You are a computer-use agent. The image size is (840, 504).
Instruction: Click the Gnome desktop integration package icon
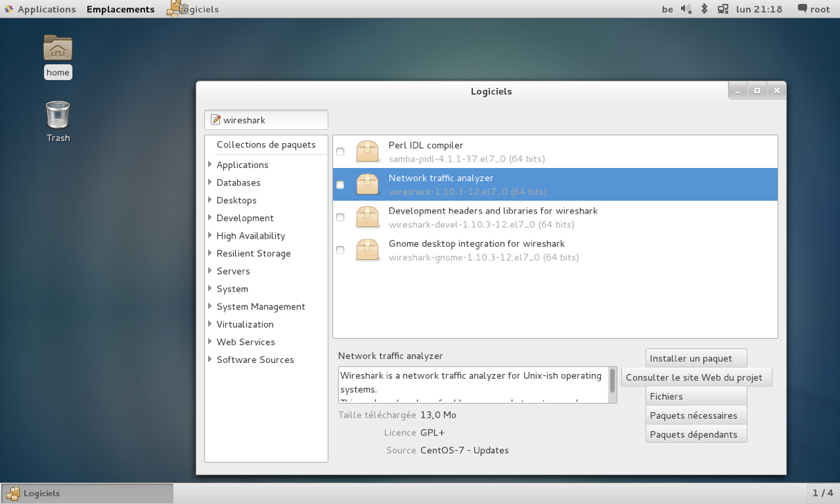coord(367,250)
